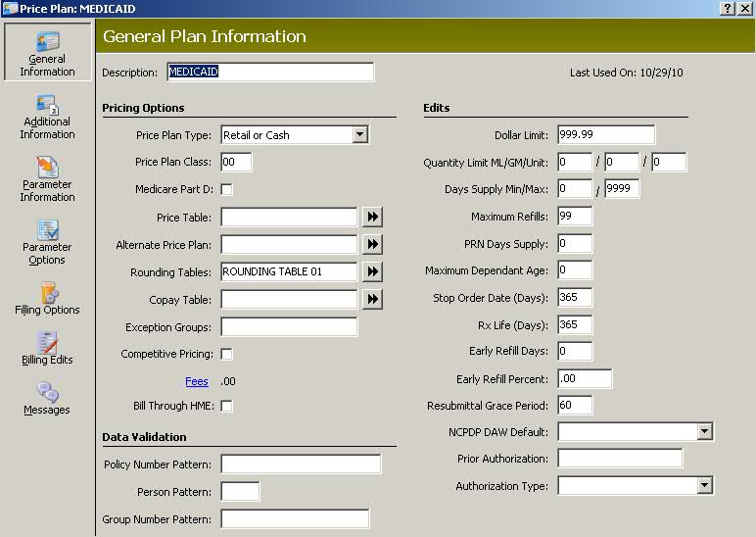Click the help question mark title button
The image size is (756, 537).
coord(727,9)
